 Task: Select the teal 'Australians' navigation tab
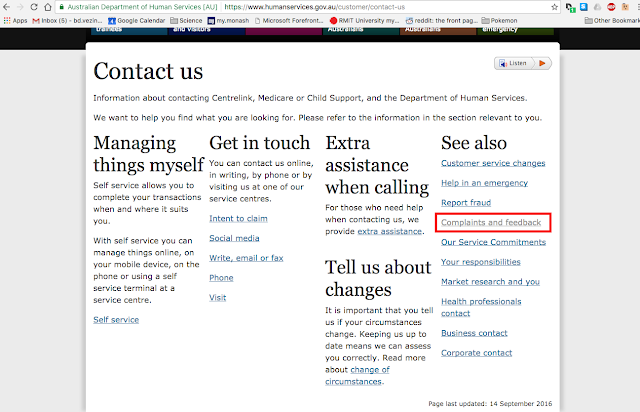click(361, 31)
